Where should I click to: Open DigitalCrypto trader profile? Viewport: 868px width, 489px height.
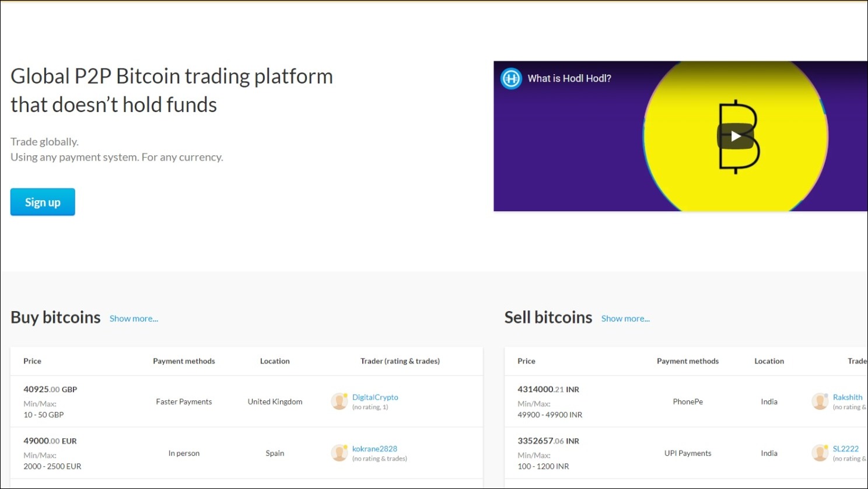click(x=375, y=397)
